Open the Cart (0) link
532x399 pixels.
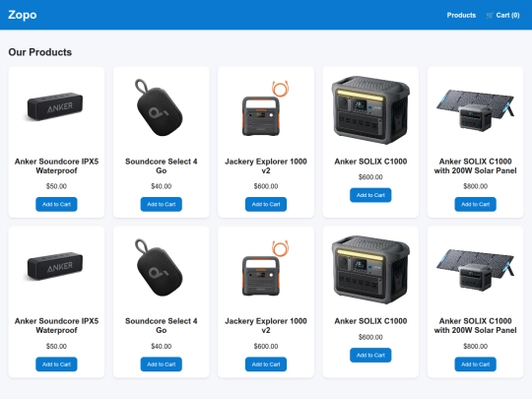point(502,15)
